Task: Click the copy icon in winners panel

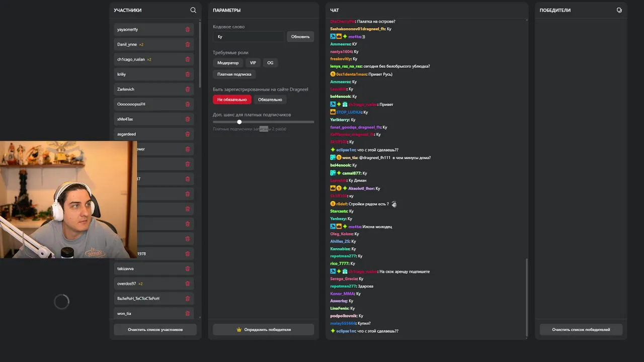Action: 619,10
